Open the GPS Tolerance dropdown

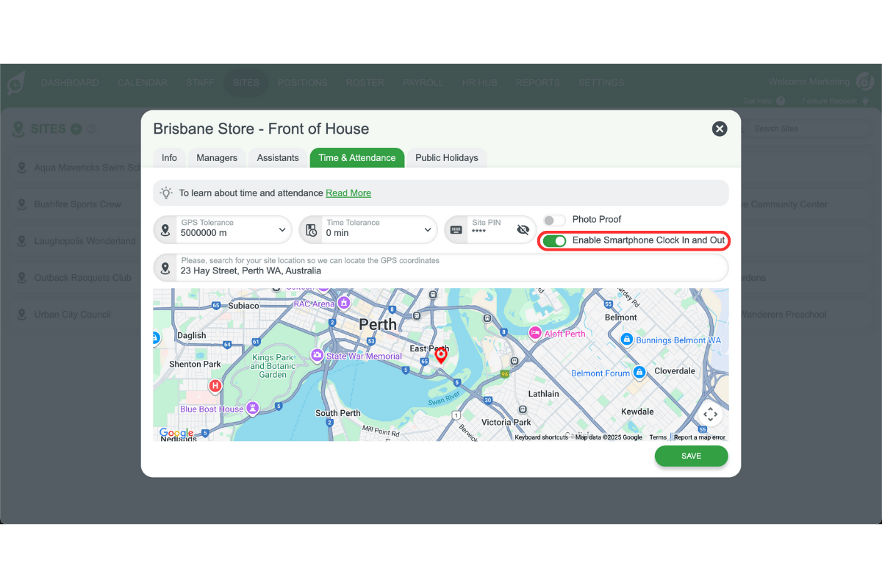coord(282,229)
